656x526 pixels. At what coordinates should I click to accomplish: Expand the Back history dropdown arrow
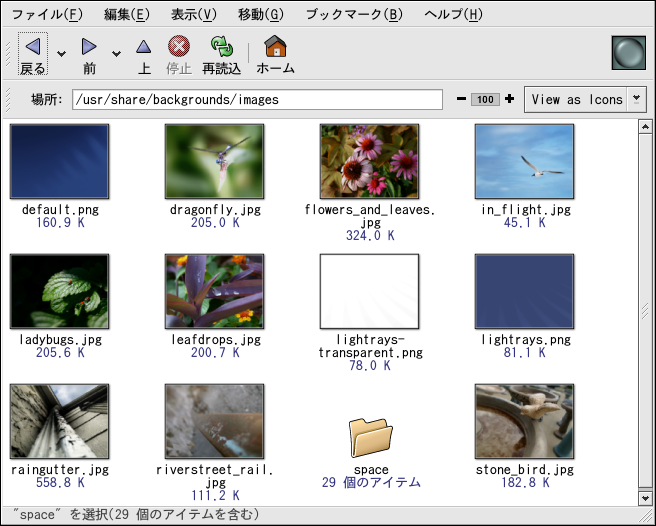(x=61, y=54)
